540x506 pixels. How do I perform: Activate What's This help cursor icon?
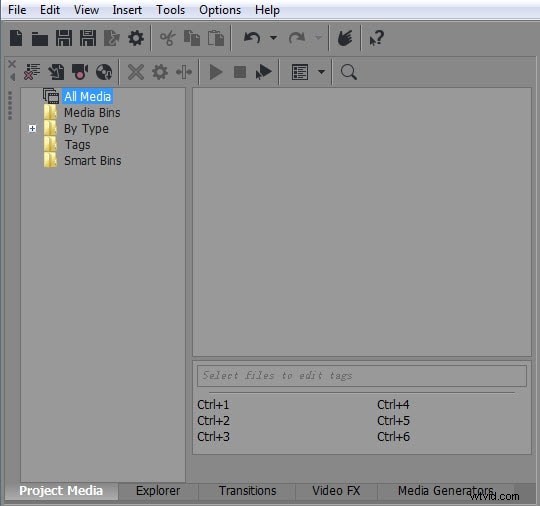(x=376, y=38)
